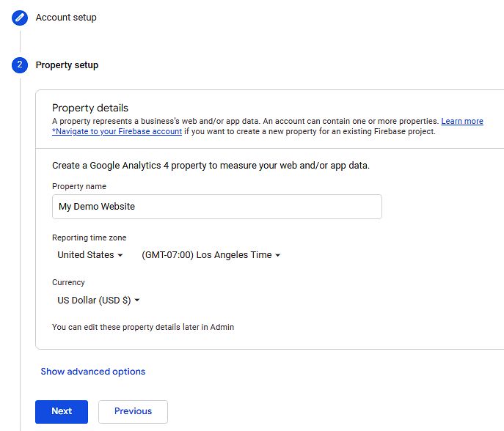Viewport: 504px width, 431px height.
Task: Open the United States country dropdown
Action: pos(90,255)
